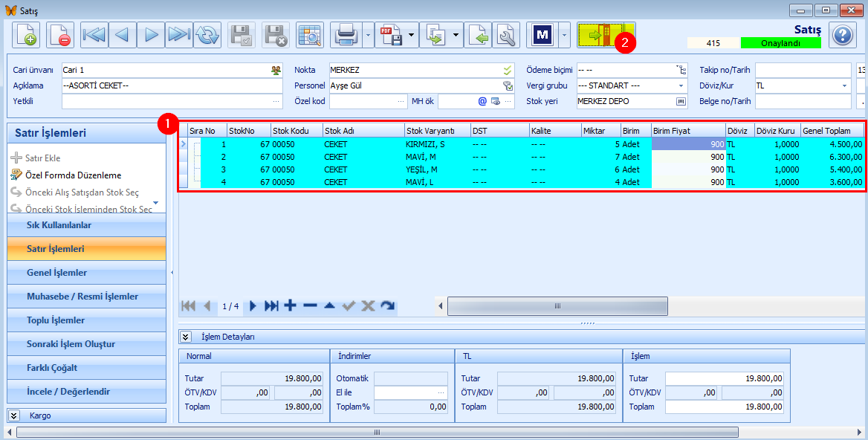Click the copy document with green arrow icon
The image size is (868, 440).
click(435, 36)
